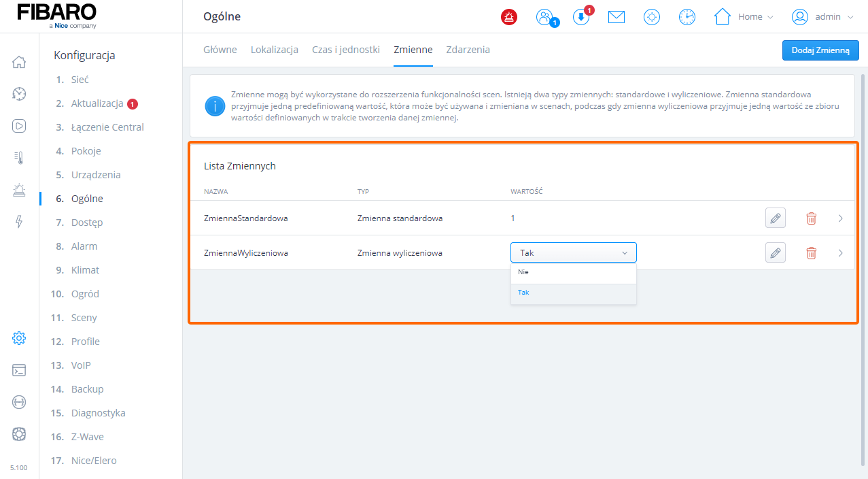The height and width of the screenshot is (479, 868).
Task: Click the red alarm siren icon
Action: 508,17
